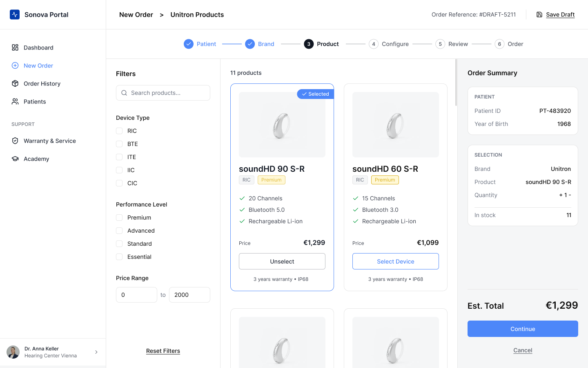The image size is (588, 368).
Task: Click the product list vertical scrollbar
Action: [456, 83]
